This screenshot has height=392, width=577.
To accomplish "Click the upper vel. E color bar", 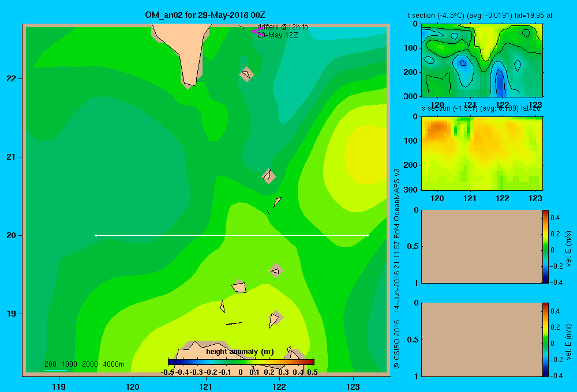I will [x=545, y=246].
